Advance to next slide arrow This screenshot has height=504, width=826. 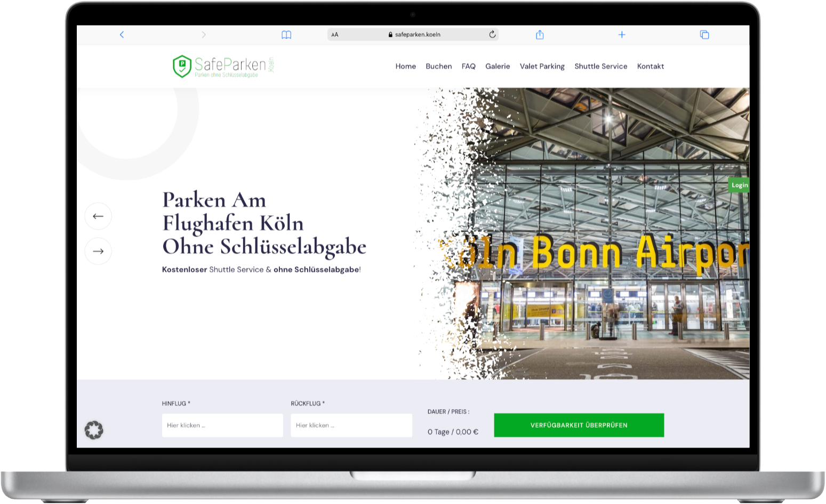tap(98, 251)
